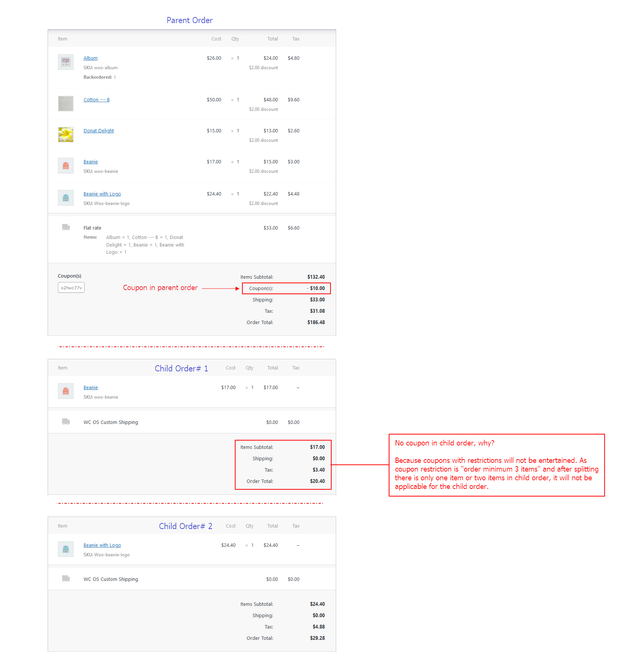The height and width of the screenshot is (672, 622).
Task: Click the Child Order #2 Tax $4.88
Action: [319, 627]
